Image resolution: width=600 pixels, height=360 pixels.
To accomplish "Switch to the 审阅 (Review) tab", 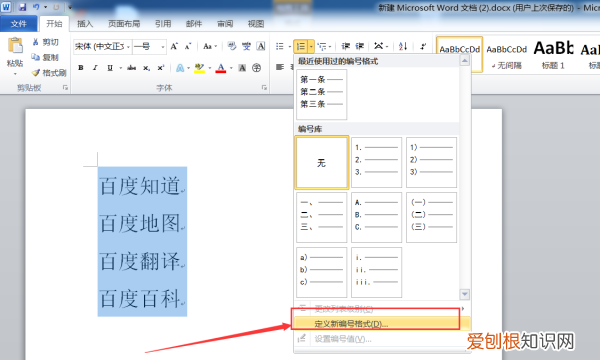I will (x=225, y=24).
